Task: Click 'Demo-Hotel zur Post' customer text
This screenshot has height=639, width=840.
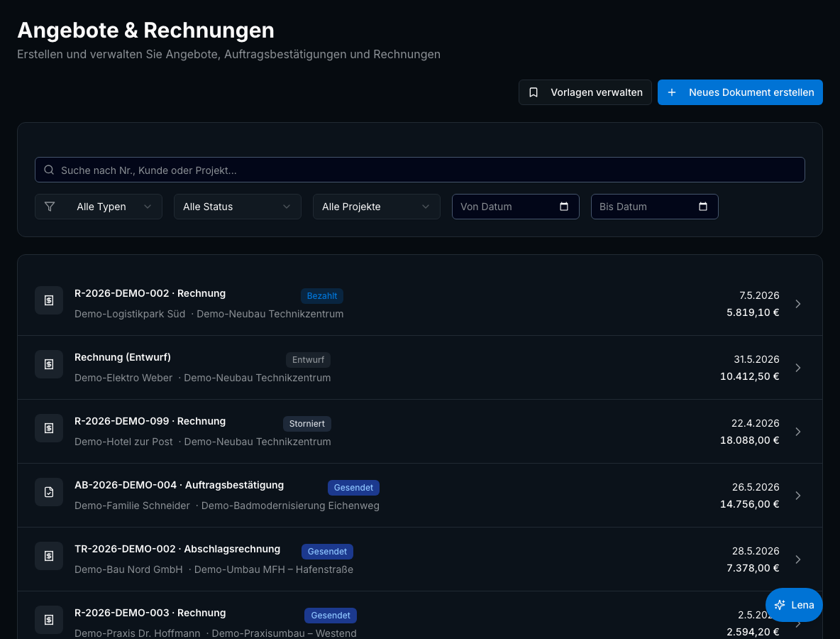Action: point(123,442)
